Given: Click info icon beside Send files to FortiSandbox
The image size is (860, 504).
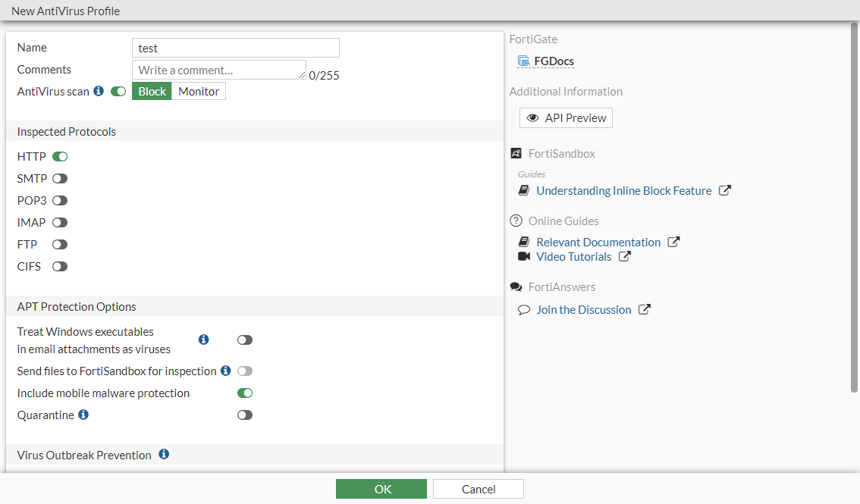Looking at the screenshot, I should (225, 371).
